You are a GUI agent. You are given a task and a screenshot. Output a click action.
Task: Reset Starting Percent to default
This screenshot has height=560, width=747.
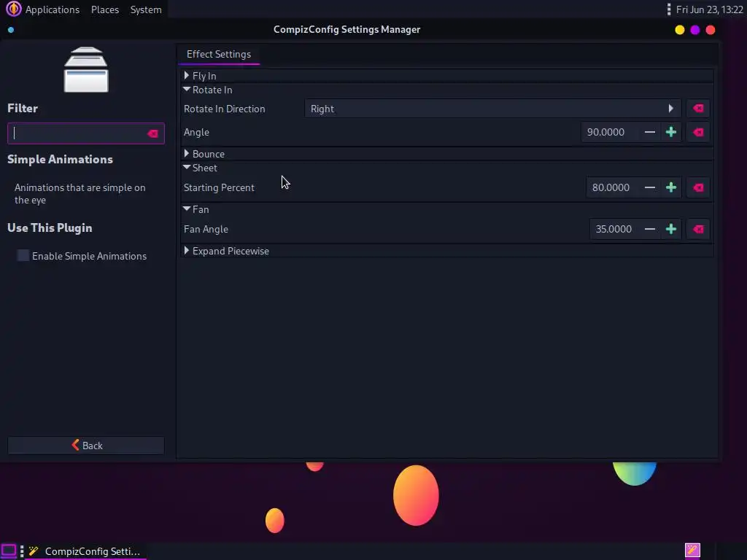point(698,187)
